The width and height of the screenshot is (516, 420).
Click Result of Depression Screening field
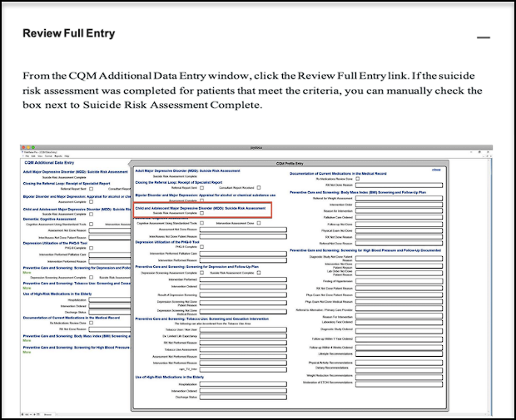pos(243,295)
